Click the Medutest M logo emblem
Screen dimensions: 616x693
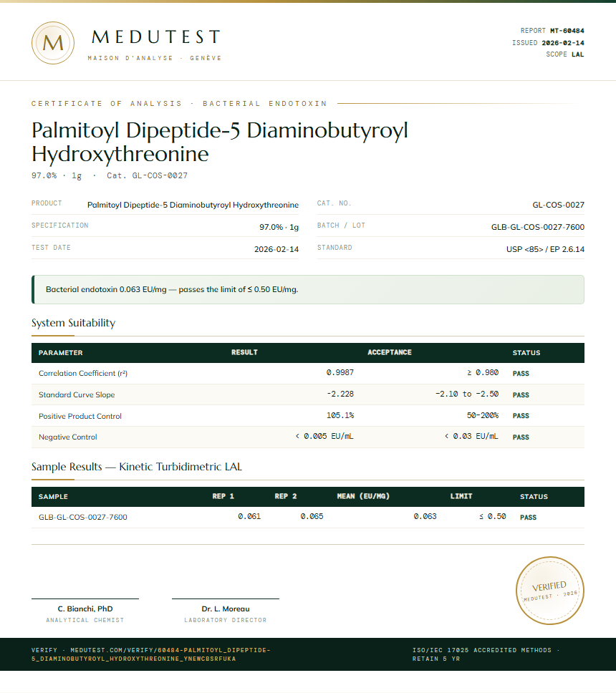(x=53, y=43)
